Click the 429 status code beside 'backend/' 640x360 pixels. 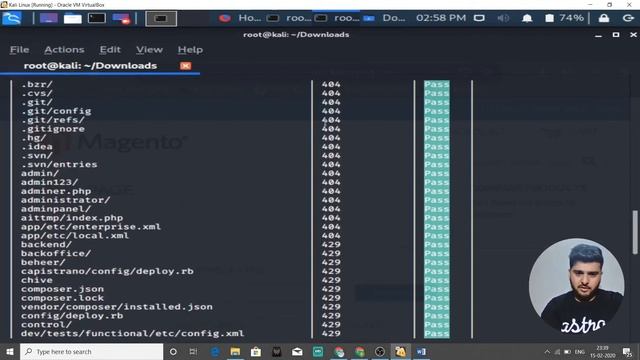click(331, 245)
